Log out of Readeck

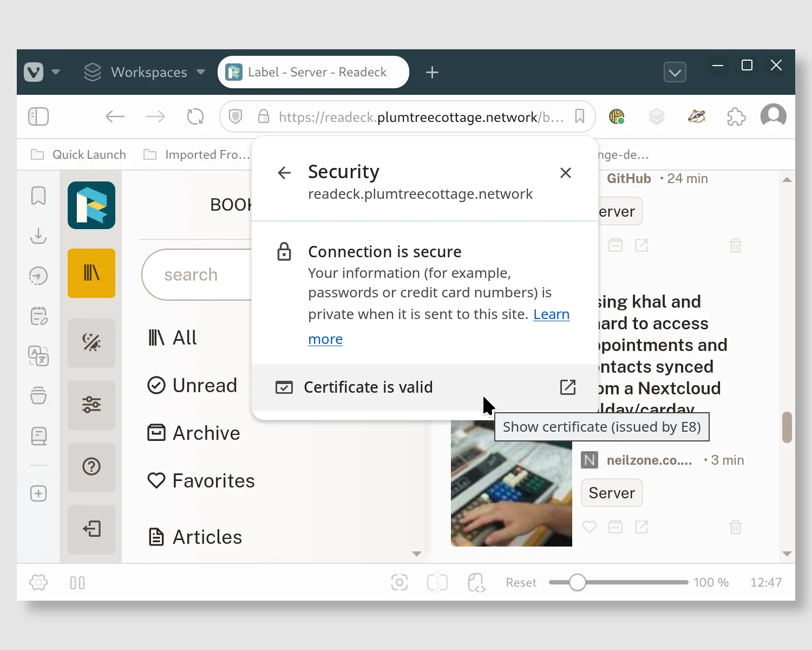(x=91, y=530)
